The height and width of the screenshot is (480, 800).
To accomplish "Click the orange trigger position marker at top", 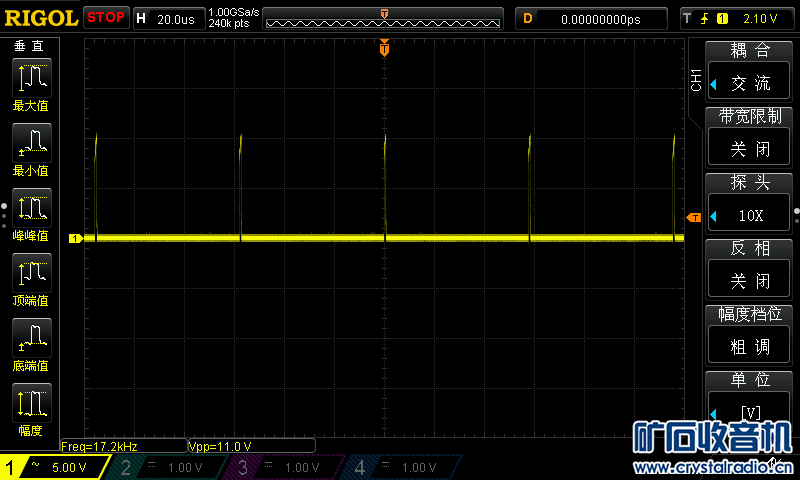I will tap(385, 48).
